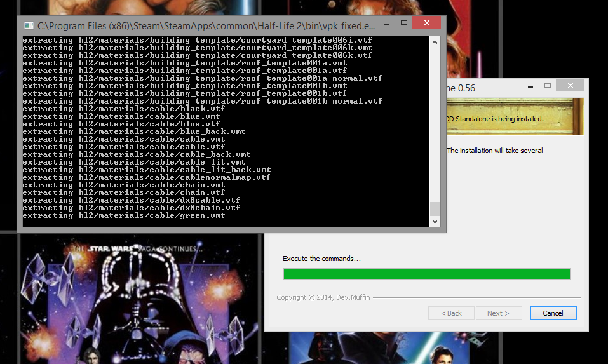Maximize the installer window
Image resolution: width=608 pixels, height=364 pixels.
coord(548,85)
